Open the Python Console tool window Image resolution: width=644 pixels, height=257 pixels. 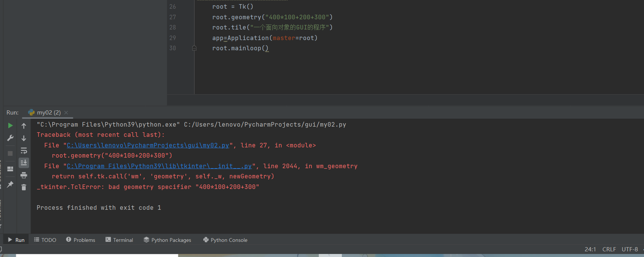coord(225,240)
